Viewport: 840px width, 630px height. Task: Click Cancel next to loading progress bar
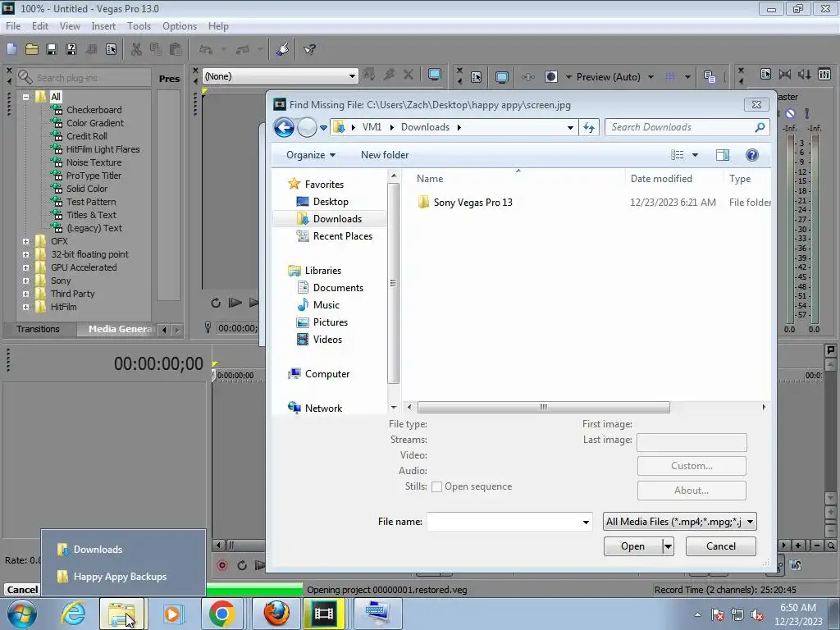22,590
